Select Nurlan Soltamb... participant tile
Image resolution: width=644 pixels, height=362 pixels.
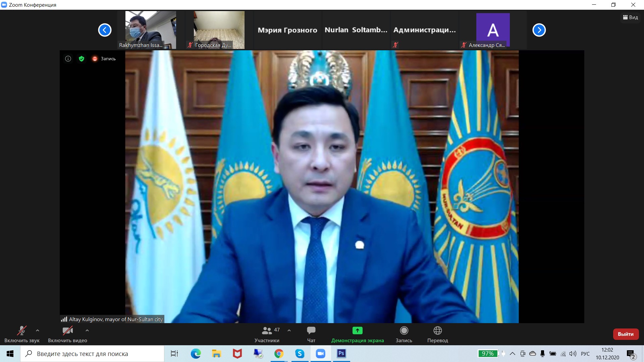click(x=356, y=30)
